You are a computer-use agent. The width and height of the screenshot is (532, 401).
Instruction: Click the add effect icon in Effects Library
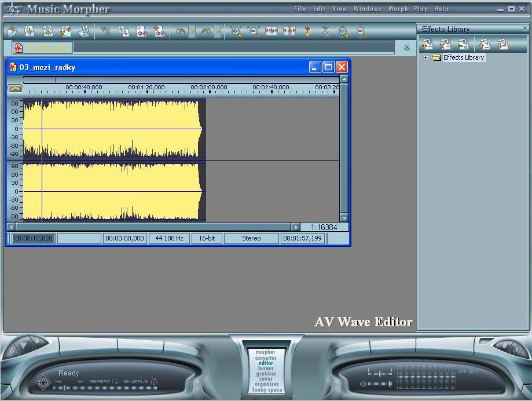(x=427, y=44)
